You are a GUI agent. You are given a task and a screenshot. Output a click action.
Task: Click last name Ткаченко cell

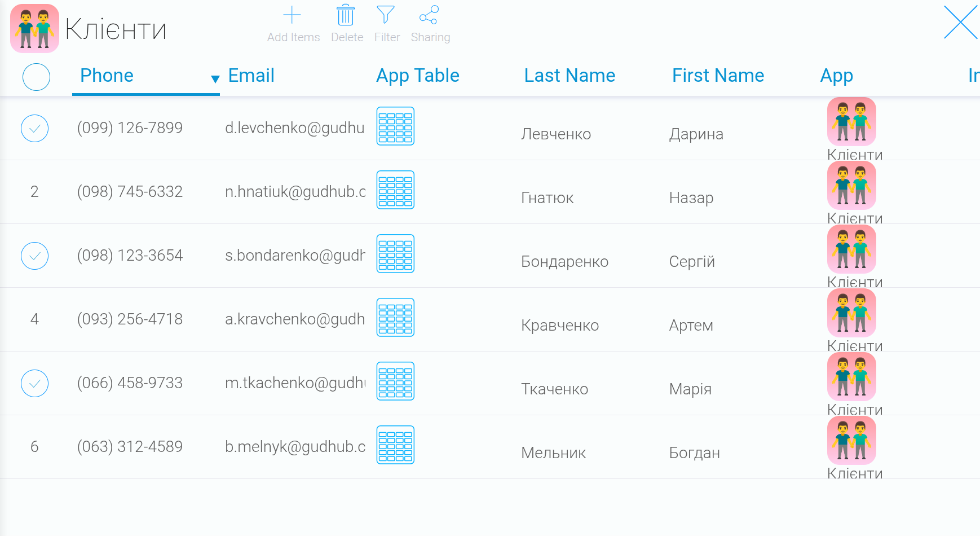click(554, 389)
